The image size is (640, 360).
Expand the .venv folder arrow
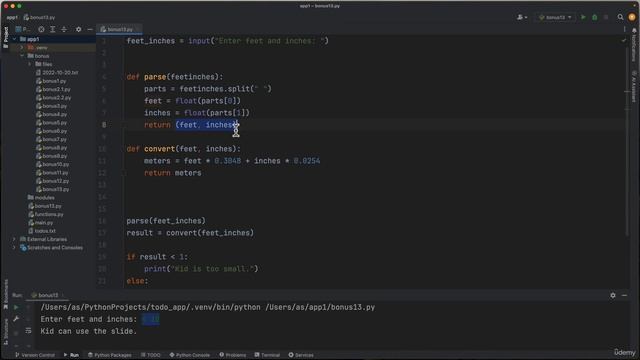point(22,47)
